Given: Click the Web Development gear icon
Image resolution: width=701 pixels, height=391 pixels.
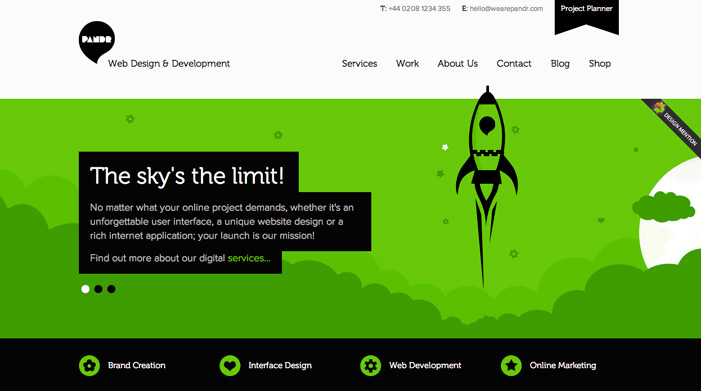Looking at the screenshot, I should coord(371,366).
